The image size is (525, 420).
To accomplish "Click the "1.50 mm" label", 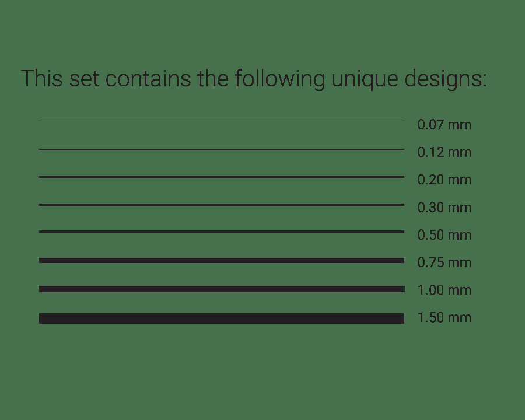I will coord(444,318).
